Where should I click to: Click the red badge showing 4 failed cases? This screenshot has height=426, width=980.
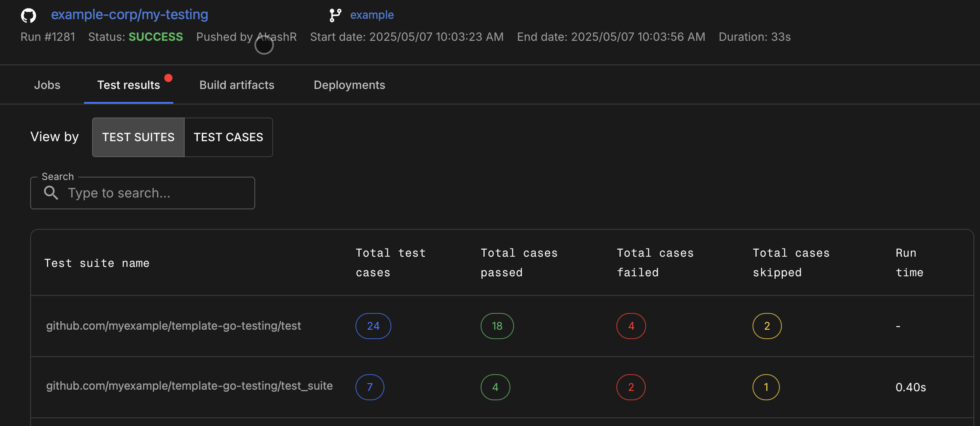[631, 326]
